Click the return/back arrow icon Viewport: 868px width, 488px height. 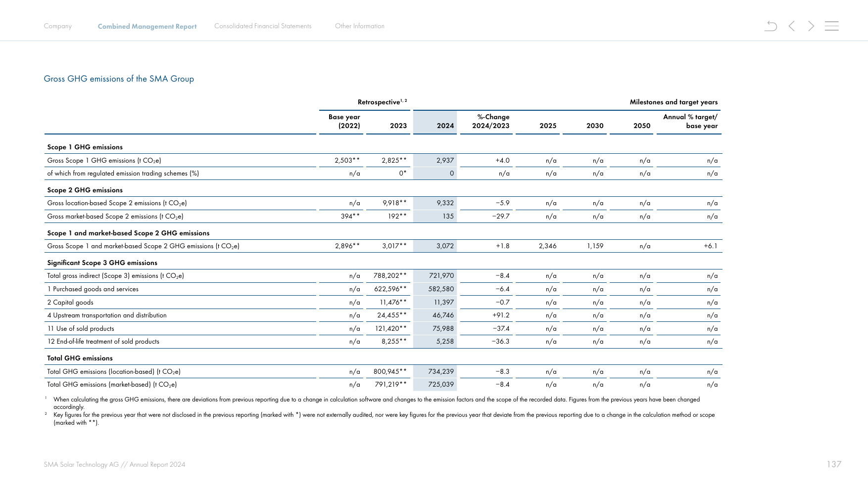click(x=771, y=26)
